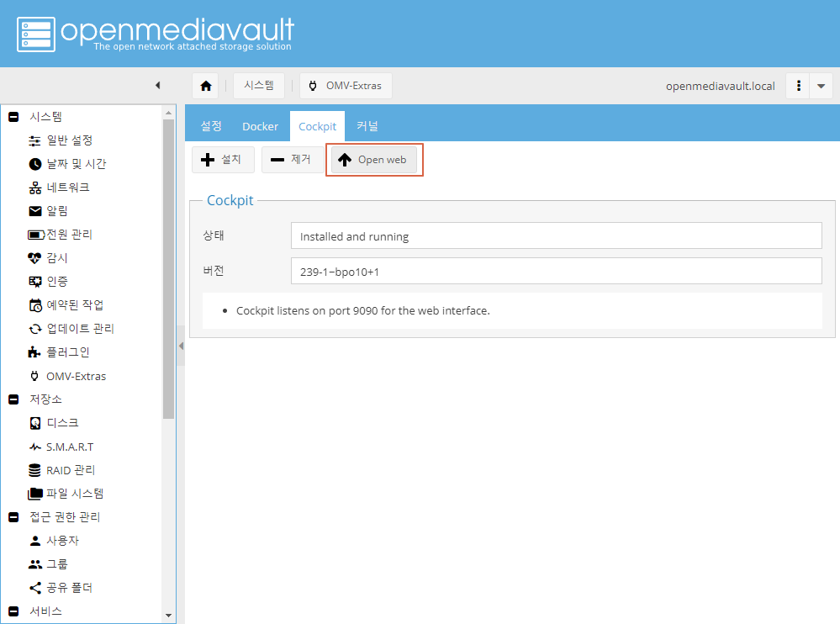Screen dimensions: 840x624
Task: Click the 전원 관리 battery icon
Action: point(36,235)
